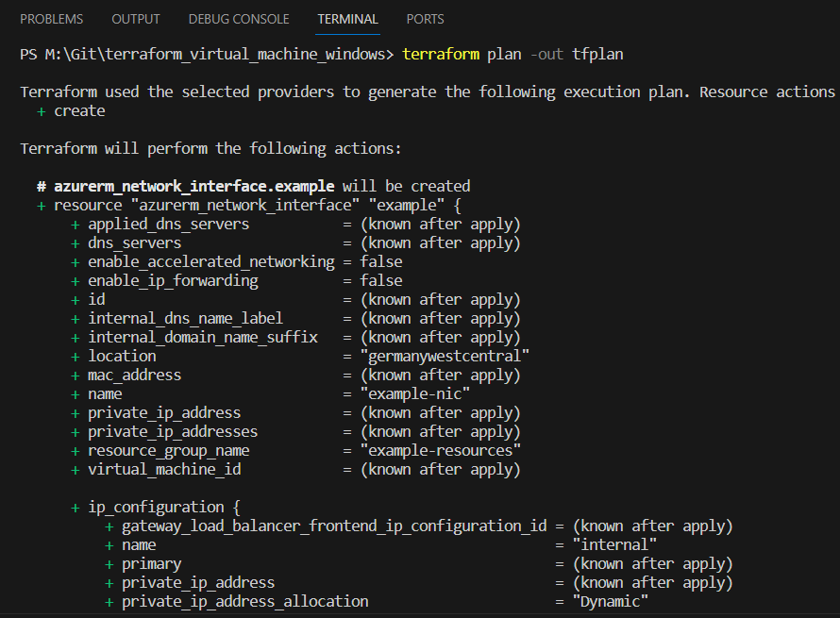840x618 pixels.
Task: Click 'Terraform will perform the following actions:' line
Action: (210, 149)
